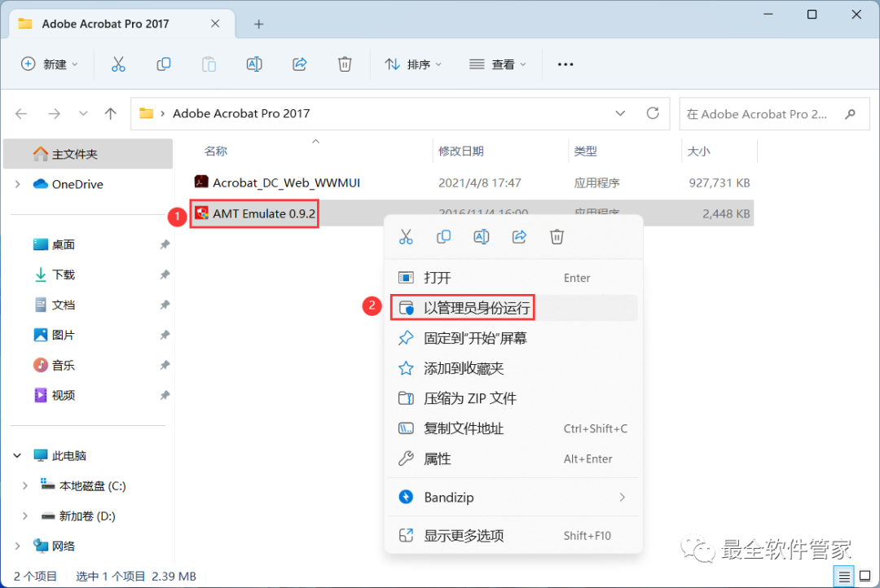Choose 以管理员身份运行 from the context menu

coord(513,308)
